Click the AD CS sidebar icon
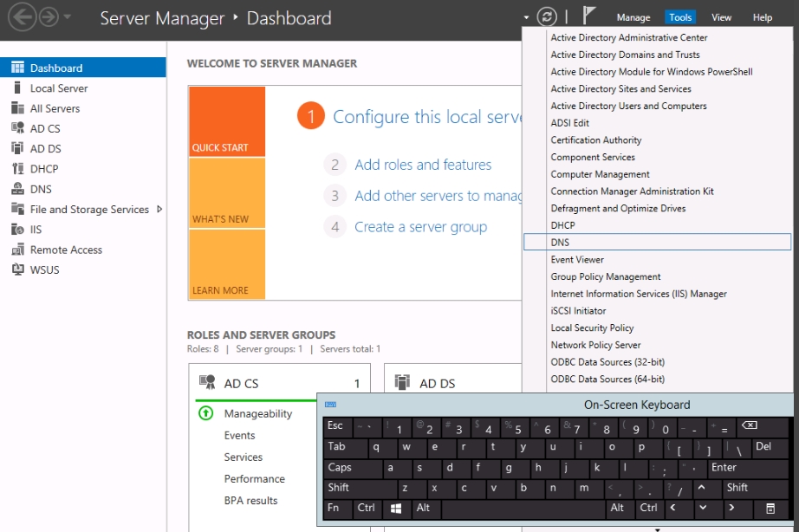 (x=18, y=128)
